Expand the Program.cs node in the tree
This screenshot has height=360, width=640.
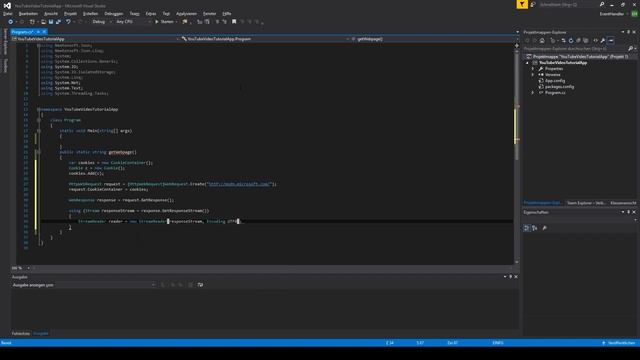pyautogui.click(x=533, y=93)
